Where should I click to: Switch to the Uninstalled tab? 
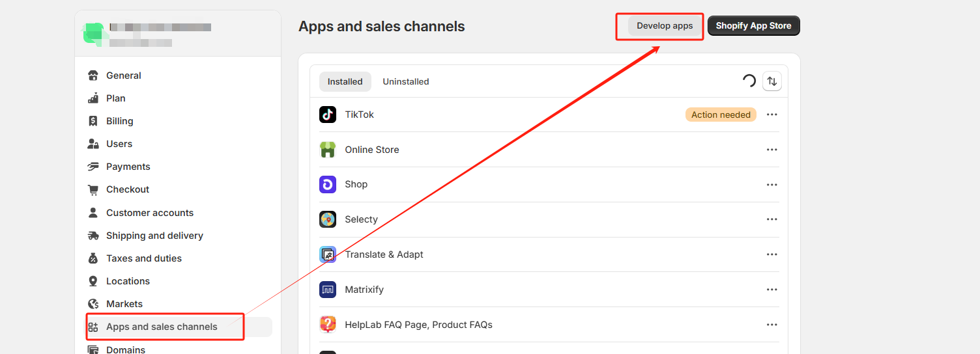pyautogui.click(x=405, y=81)
